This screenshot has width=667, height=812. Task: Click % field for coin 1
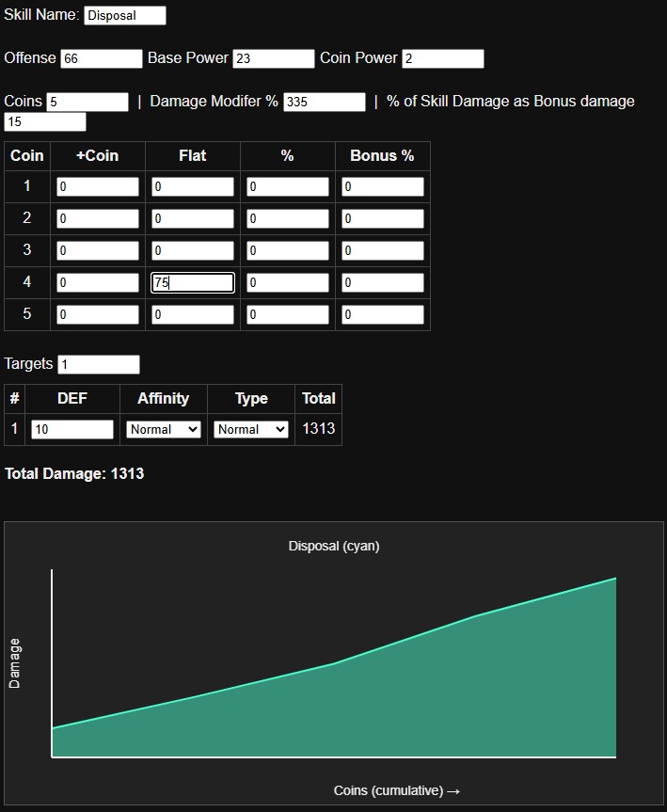288,187
